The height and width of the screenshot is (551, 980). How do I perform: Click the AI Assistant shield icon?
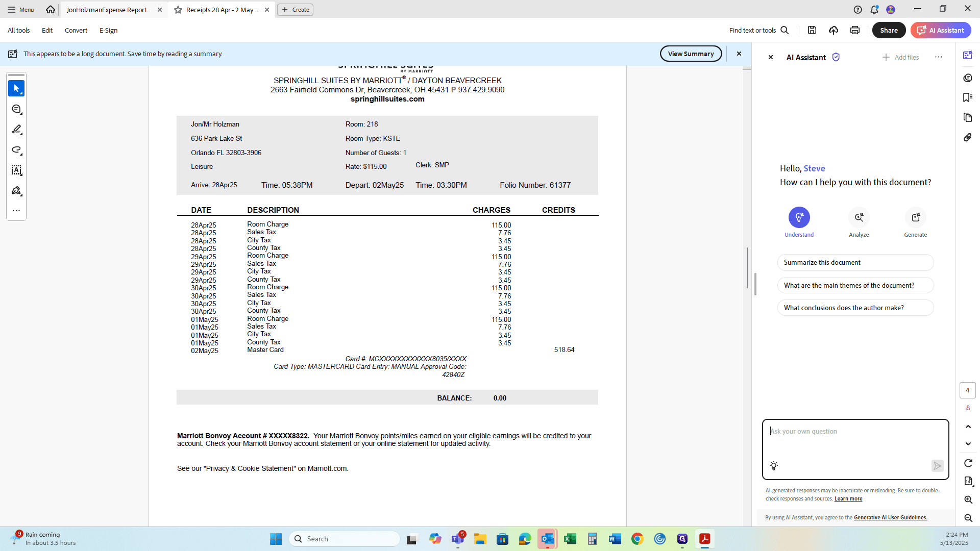pyautogui.click(x=836, y=57)
